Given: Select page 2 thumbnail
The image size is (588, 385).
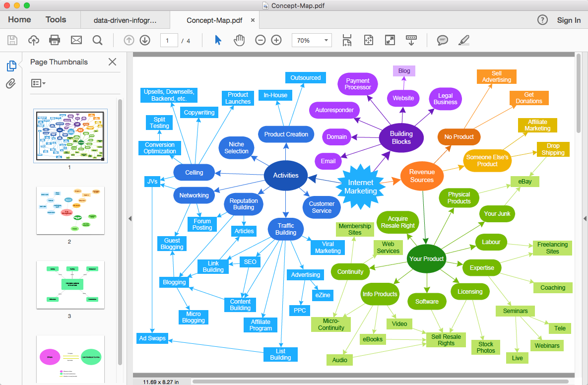Looking at the screenshot, I should [70, 210].
